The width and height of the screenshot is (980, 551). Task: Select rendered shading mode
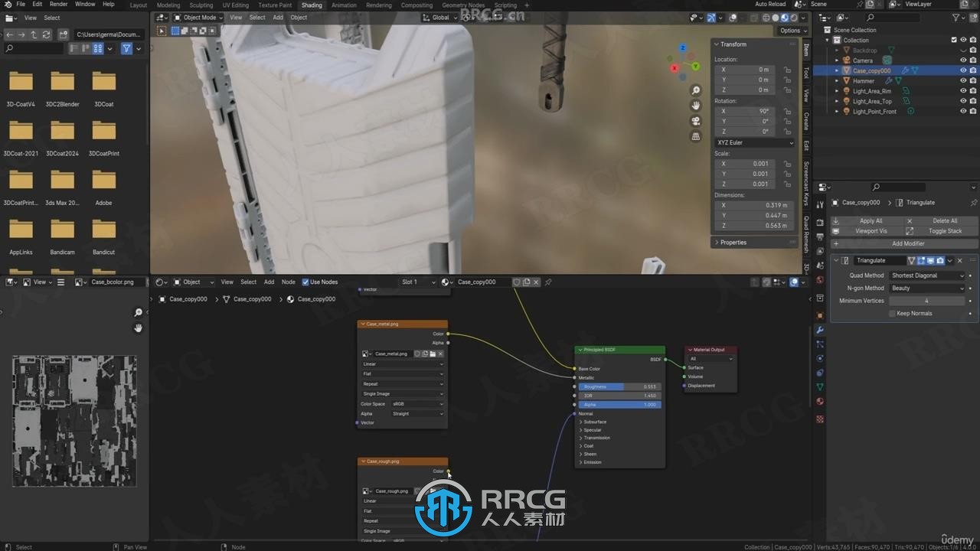pos(793,18)
